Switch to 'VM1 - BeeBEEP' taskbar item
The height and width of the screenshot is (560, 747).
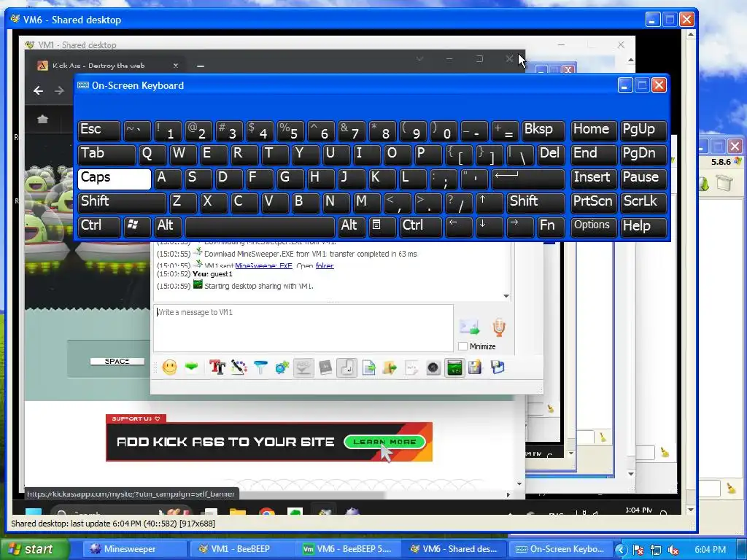(241, 549)
